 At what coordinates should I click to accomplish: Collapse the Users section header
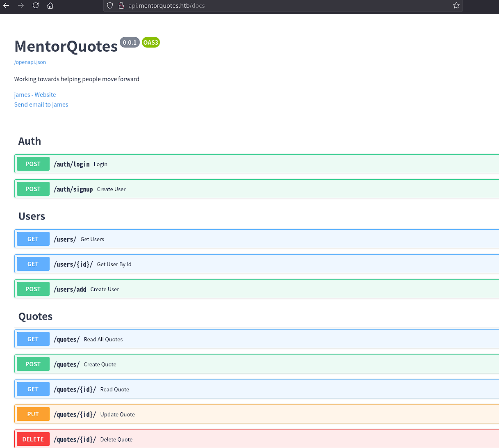[257, 216]
